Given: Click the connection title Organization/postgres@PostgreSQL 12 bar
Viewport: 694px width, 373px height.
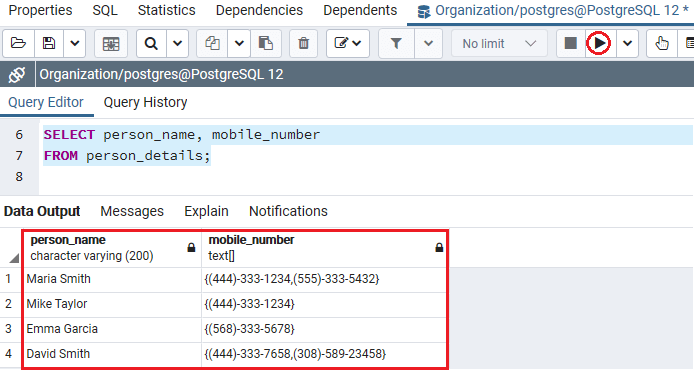Looking at the screenshot, I should 162,74.
